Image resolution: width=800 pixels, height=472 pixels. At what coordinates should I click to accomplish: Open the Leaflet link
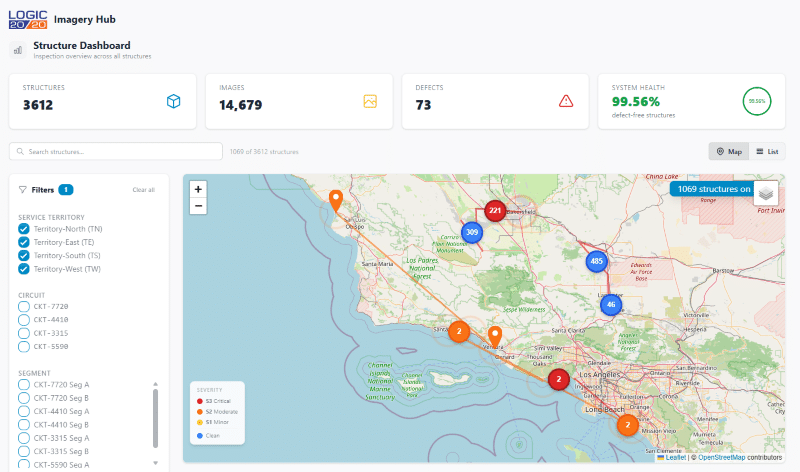pos(676,458)
